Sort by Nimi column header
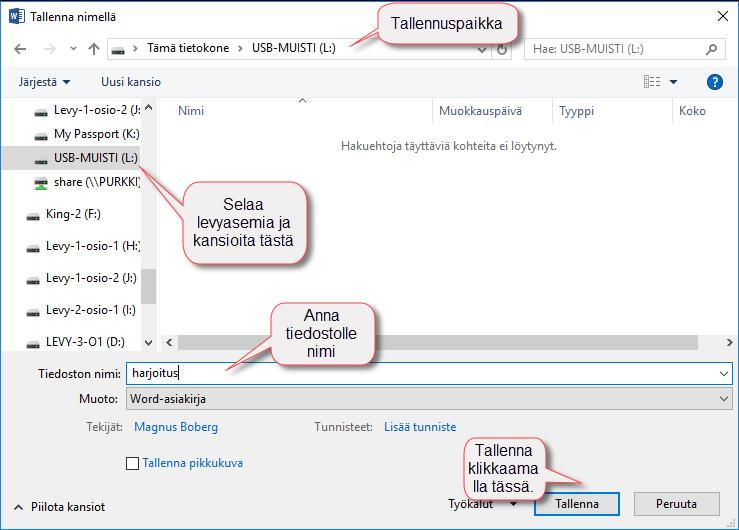This screenshot has height=530, width=739. coord(191,111)
